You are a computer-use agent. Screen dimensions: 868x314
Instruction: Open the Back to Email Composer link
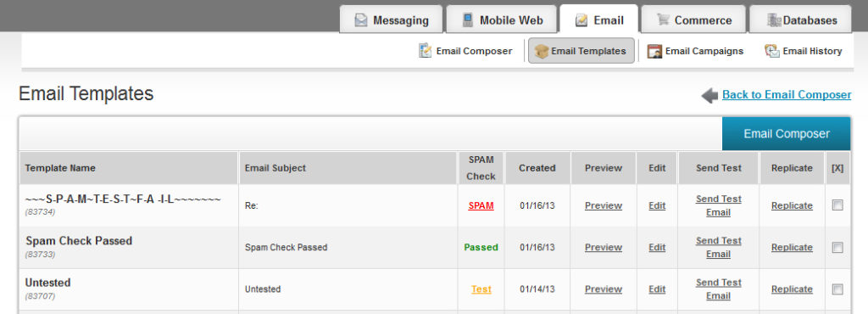click(787, 95)
